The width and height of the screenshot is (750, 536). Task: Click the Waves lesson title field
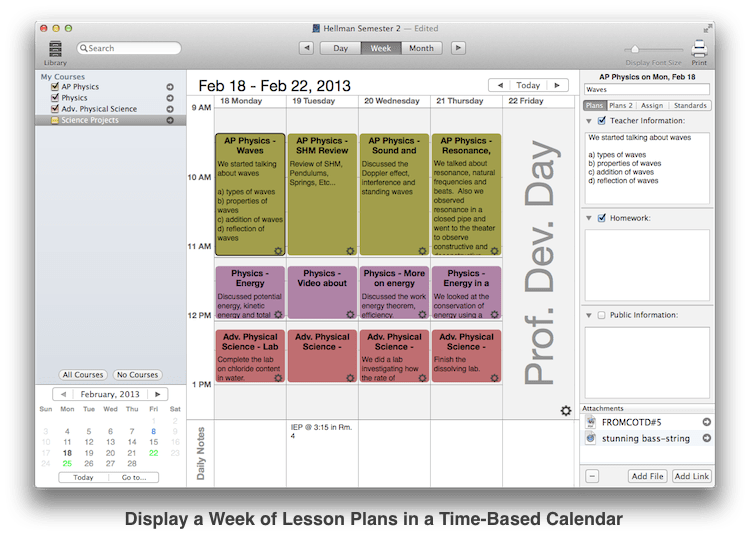click(647, 89)
